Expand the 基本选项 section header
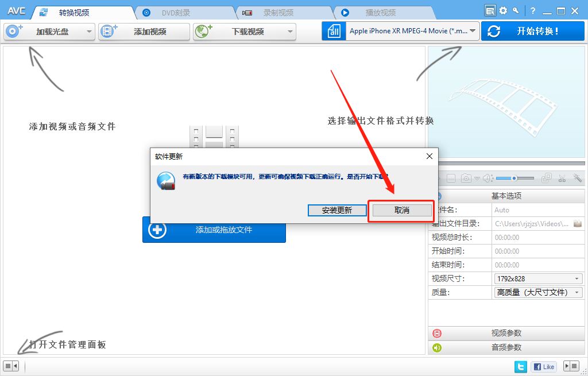Viewport: 588px width, 376px height. pyautogui.click(x=506, y=196)
